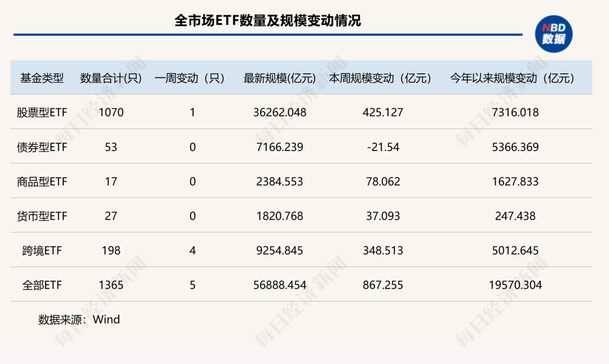Click the 1365 total count cell
The width and height of the screenshot is (609, 364).
tap(111, 285)
